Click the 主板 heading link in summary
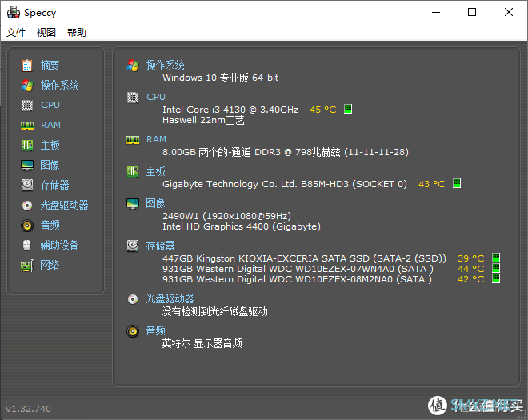 (155, 171)
